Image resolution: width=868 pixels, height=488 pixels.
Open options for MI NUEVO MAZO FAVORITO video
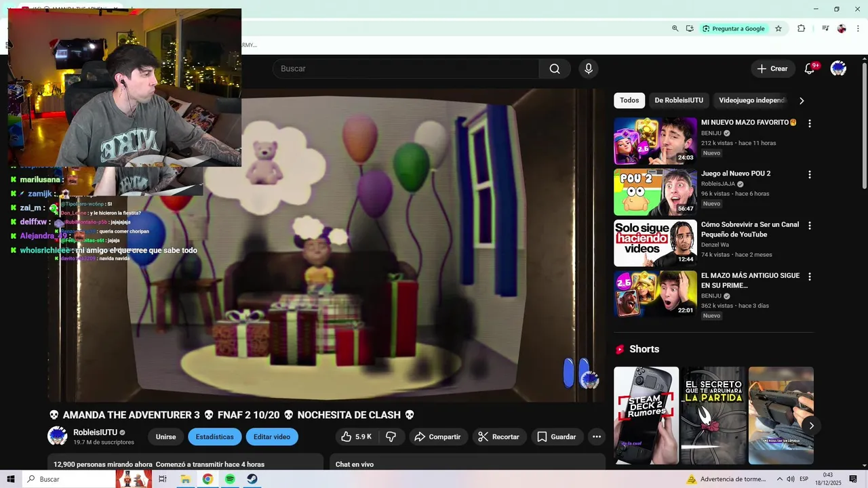pos(809,123)
